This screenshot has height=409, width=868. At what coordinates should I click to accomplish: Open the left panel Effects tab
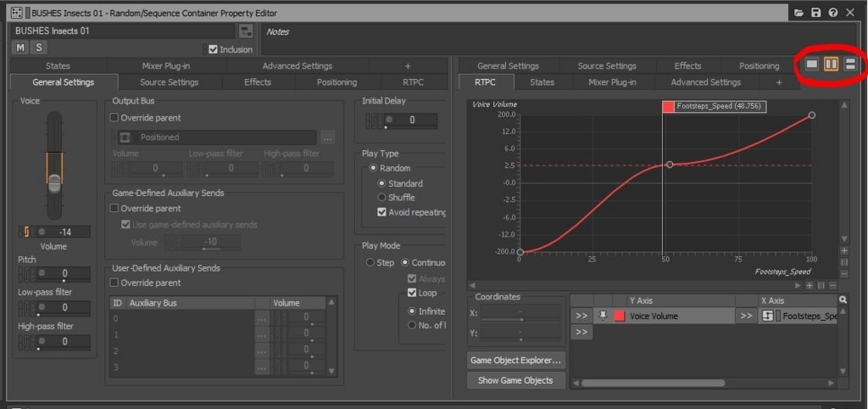[x=258, y=82]
